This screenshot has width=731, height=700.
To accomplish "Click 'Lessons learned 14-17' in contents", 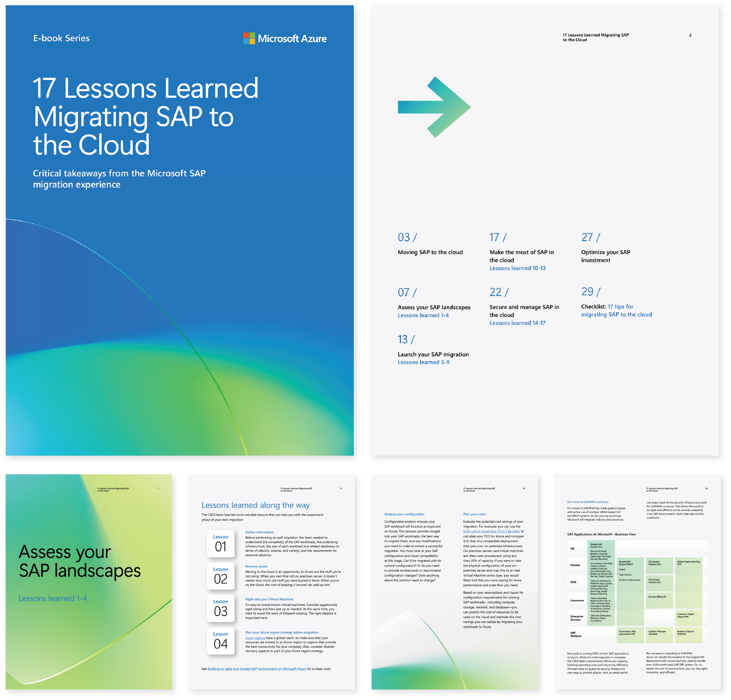I will click(x=517, y=323).
